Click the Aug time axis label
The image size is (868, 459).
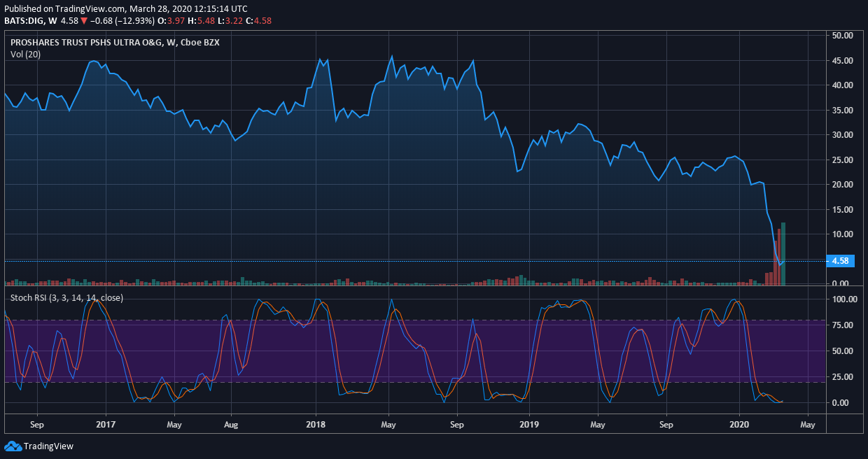point(231,424)
